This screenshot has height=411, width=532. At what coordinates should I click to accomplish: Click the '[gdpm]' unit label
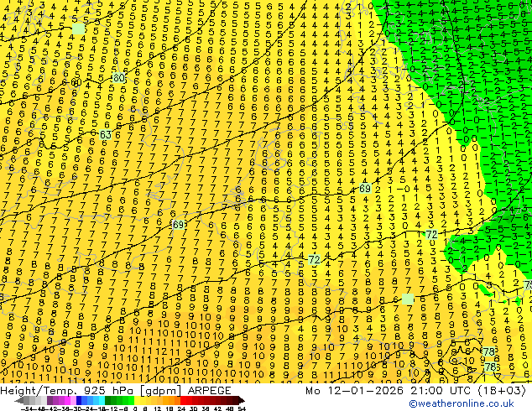161,390
